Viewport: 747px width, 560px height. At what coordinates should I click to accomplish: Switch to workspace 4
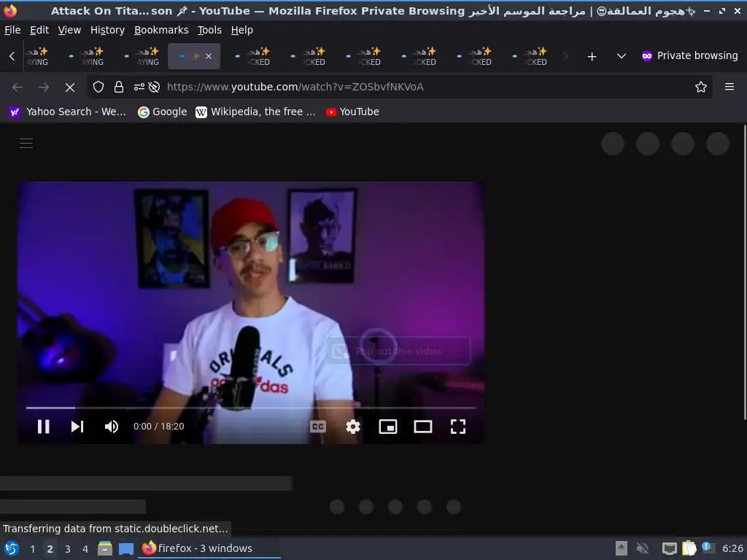[85, 548]
